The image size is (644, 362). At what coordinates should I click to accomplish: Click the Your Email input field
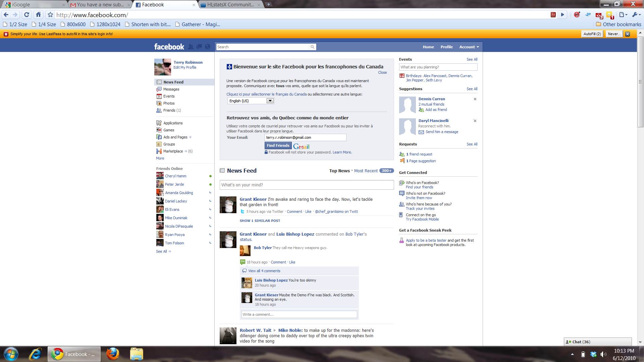(x=305, y=137)
